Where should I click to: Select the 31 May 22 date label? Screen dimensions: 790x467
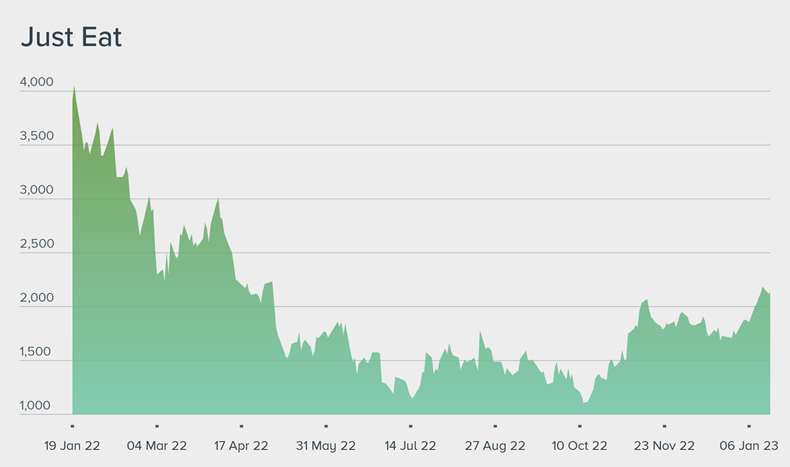326,445
